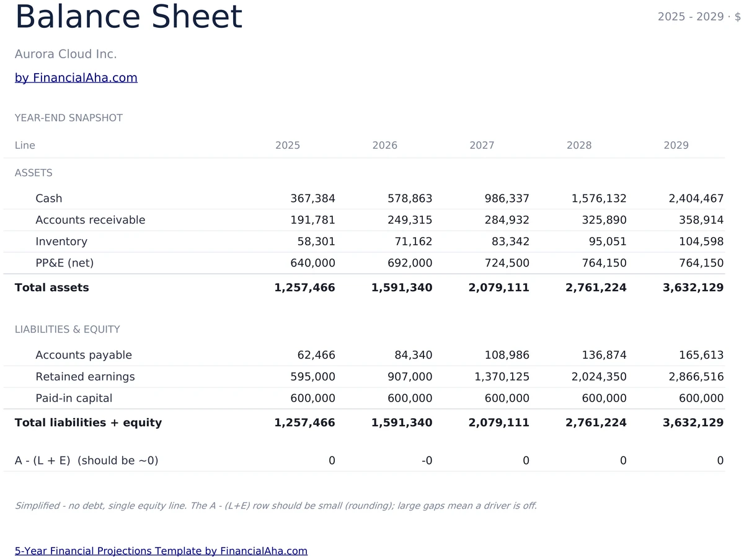The height and width of the screenshot is (560, 744).
Task: Select PP&E value 724,500
Action: click(507, 263)
